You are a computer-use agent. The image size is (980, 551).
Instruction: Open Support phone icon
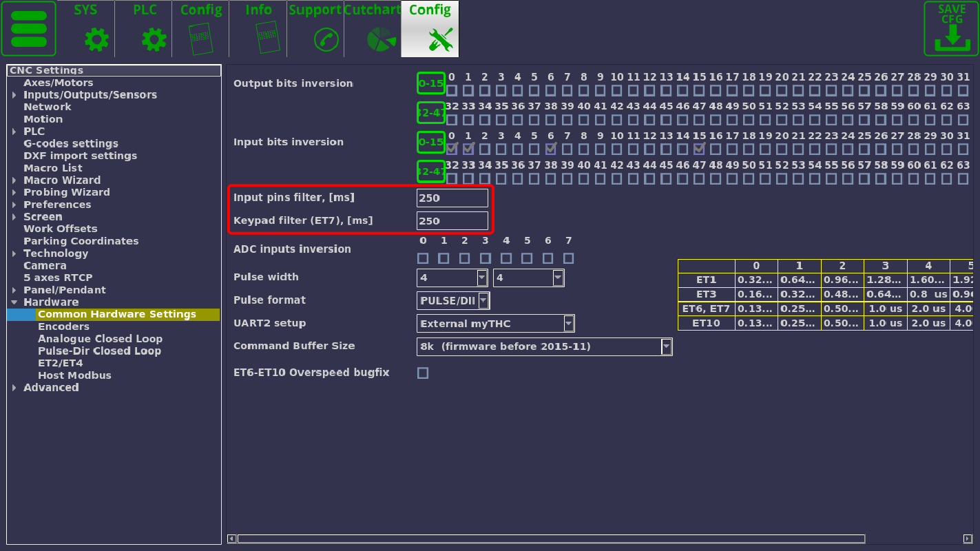[325, 39]
